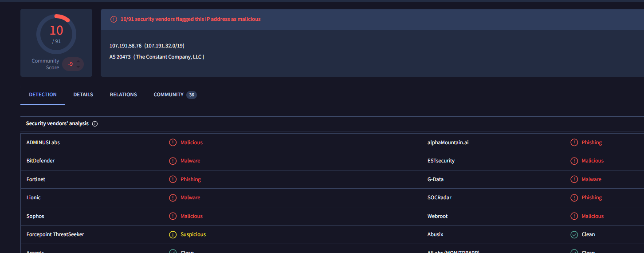Select the Lionic vendor name
Viewport: 644px width, 253px height.
pos(34,198)
